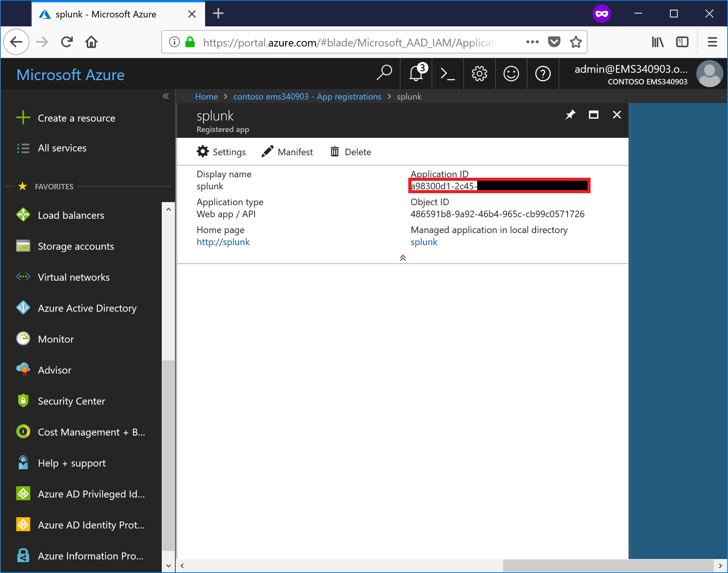Open the Monitor service icon
728x573 pixels.
click(23, 339)
